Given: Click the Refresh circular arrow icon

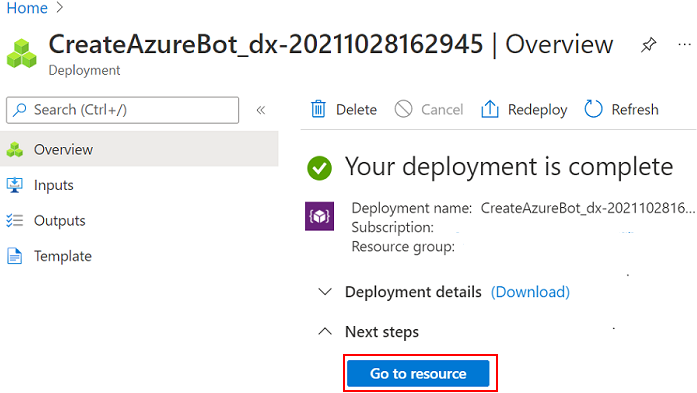Looking at the screenshot, I should [593, 109].
